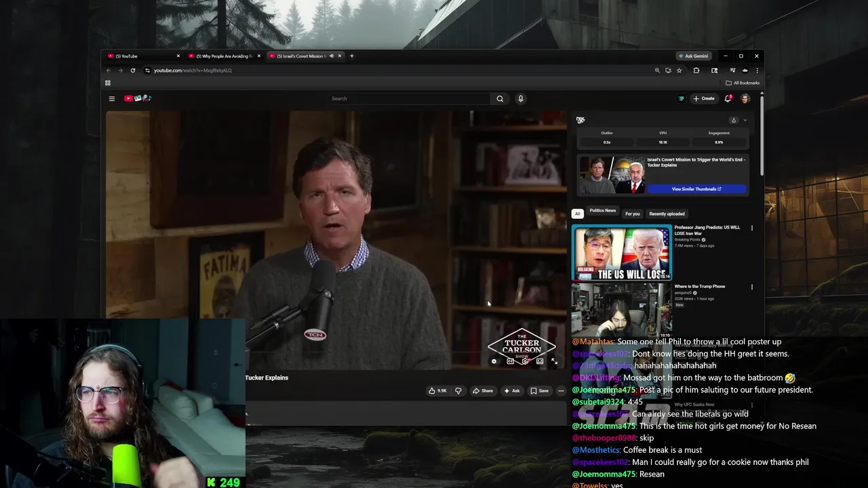The width and height of the screenshot is (868, 488).
Task: Open Professor Jiang Predicts video title
Action: click(707, 230)
